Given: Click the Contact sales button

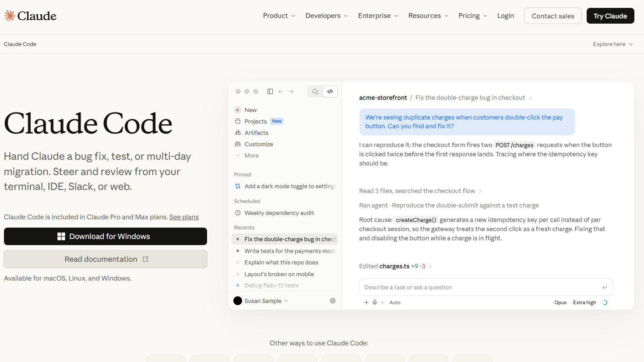Looking at the screenshot, I should (x=553, y=16).
